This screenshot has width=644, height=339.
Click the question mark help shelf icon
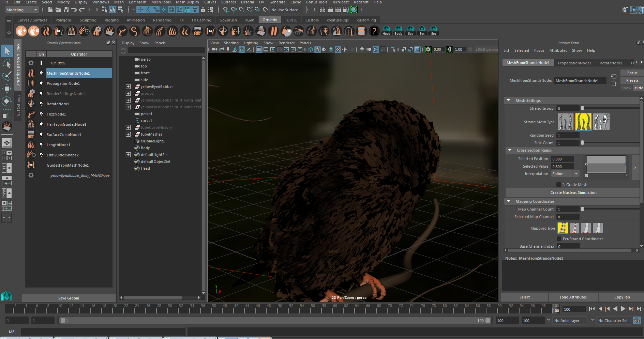coord(374,31)
